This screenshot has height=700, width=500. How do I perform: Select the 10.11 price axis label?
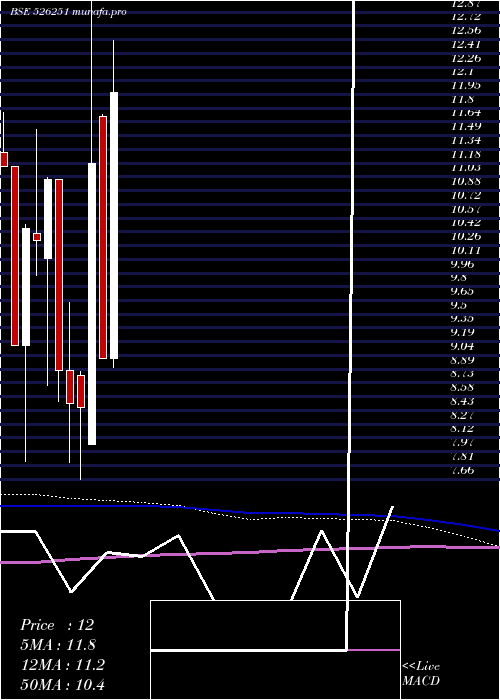[466, 250]
